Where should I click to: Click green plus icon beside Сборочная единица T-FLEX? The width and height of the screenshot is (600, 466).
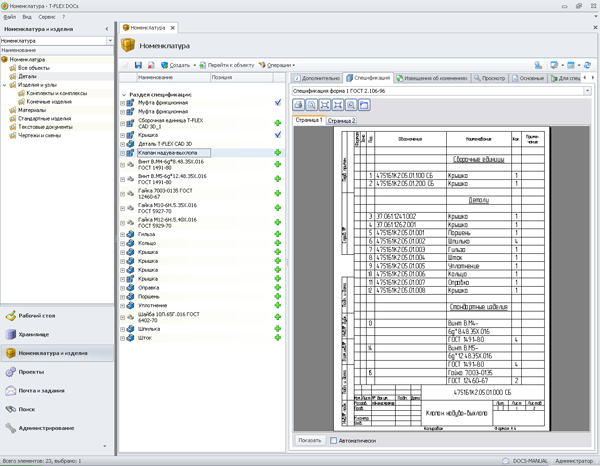[278, 123]
